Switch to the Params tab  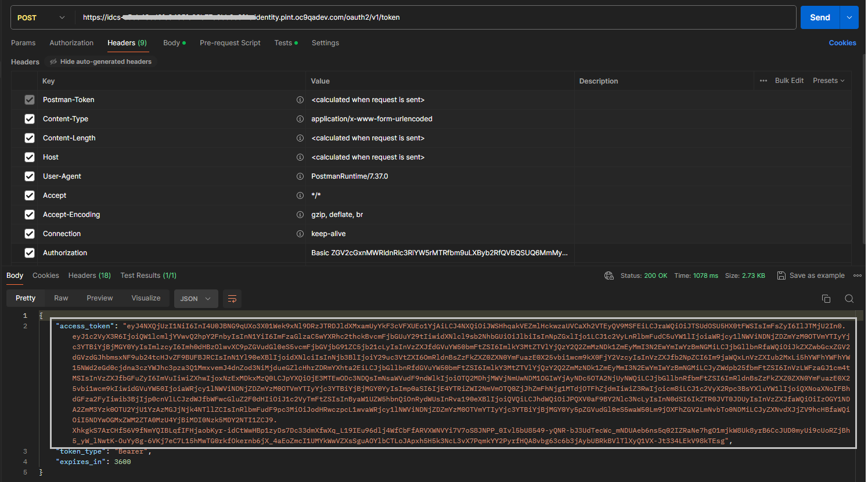(23, 43)
